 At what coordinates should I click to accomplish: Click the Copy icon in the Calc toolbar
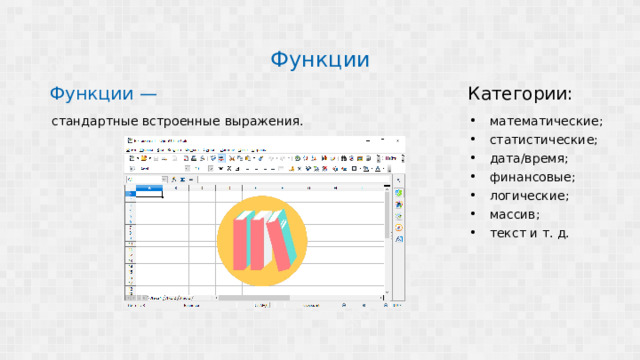pyautogui.click(x=240, y=158)
